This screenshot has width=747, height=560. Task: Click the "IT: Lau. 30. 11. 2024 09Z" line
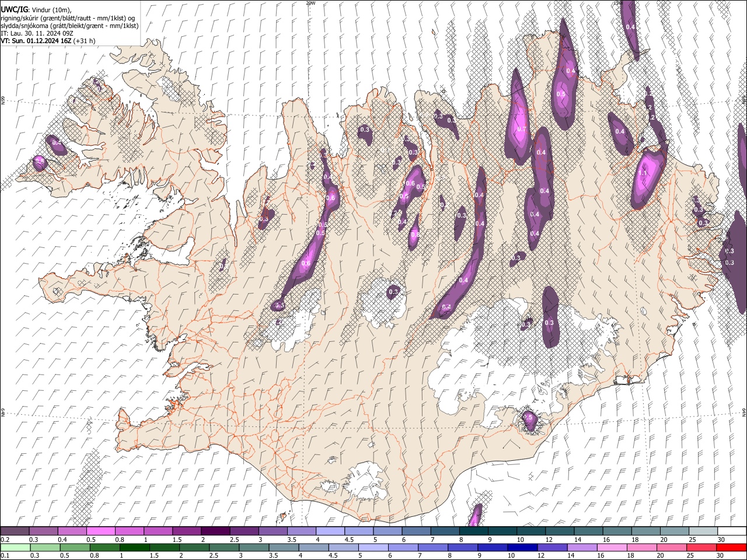coord(37,33)
